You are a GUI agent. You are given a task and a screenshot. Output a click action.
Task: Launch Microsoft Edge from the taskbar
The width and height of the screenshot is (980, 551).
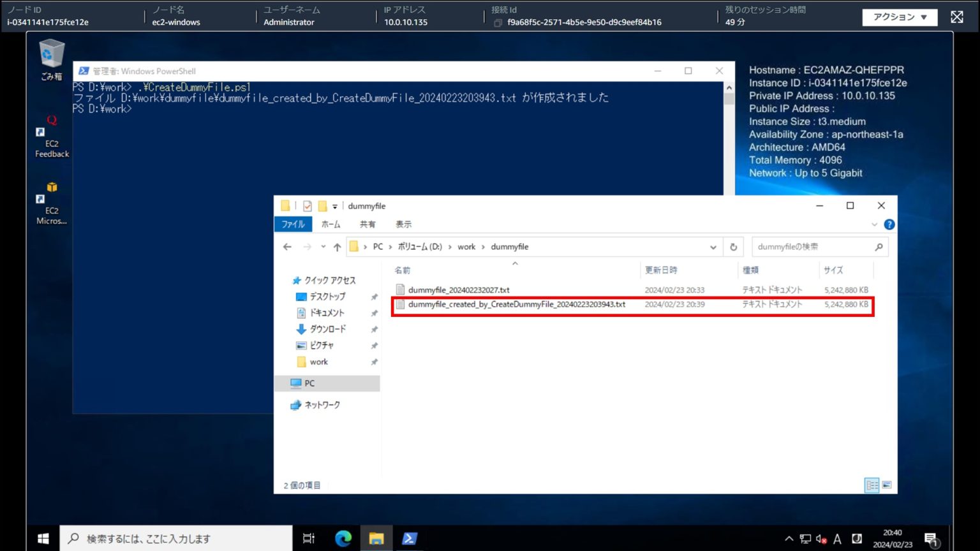click(x=343, y=538)
